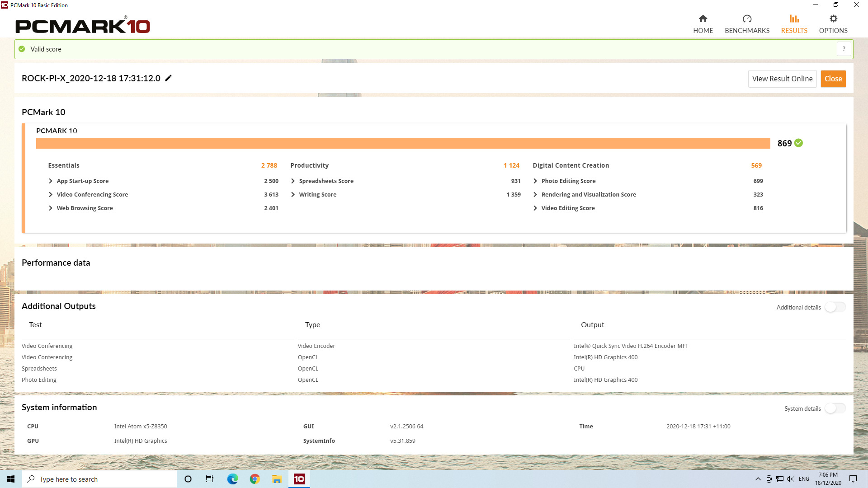Viewport: 868px width, 488px height.
Task: Click the network tray icon
Action: [x=780, y=479]
